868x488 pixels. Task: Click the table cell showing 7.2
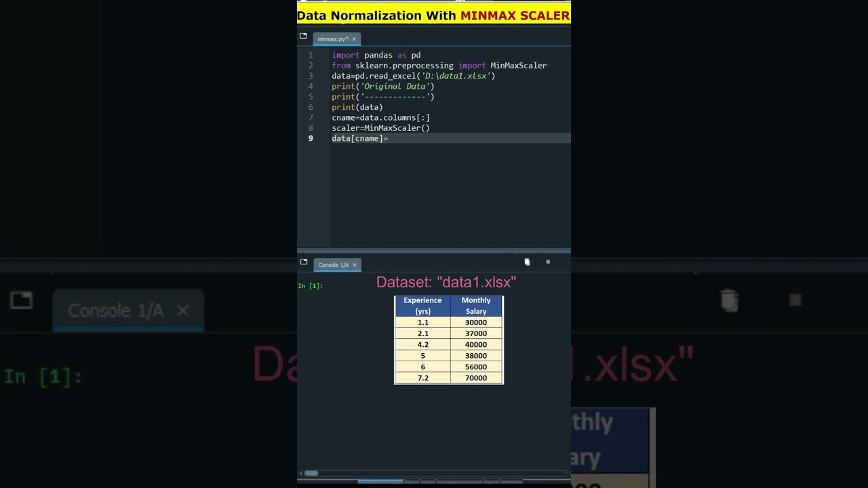pyautogui.click(x=422, y=378)
